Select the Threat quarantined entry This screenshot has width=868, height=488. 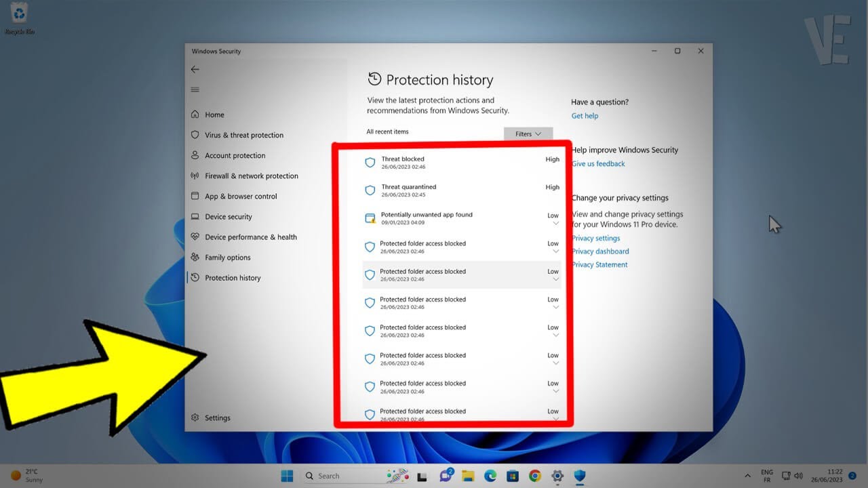point(462,190)
